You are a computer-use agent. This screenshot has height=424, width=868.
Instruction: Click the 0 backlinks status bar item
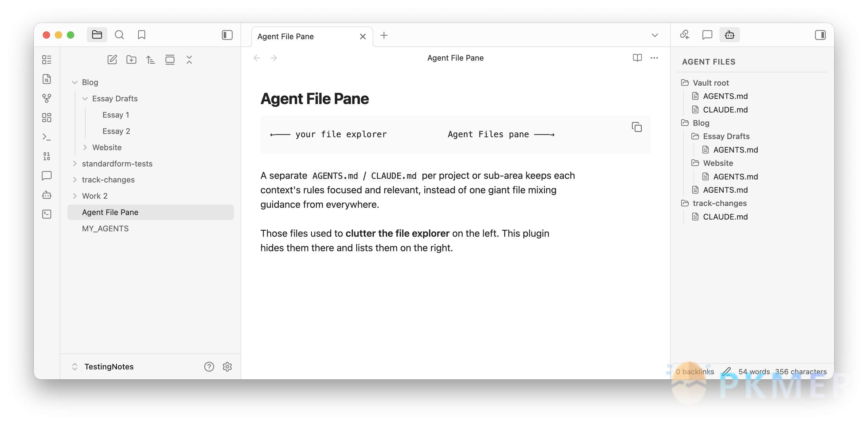[x=695, y=372]
